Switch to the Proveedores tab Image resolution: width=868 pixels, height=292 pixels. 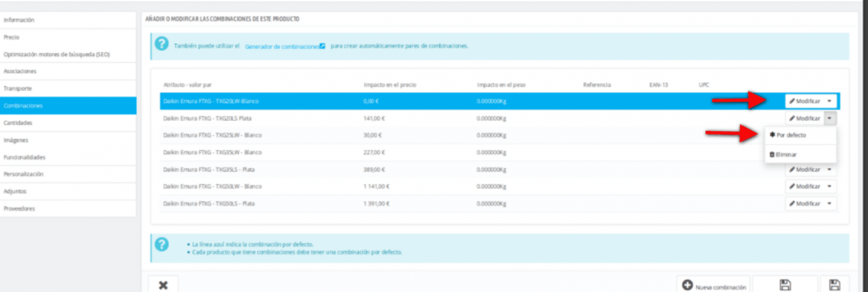68,208
